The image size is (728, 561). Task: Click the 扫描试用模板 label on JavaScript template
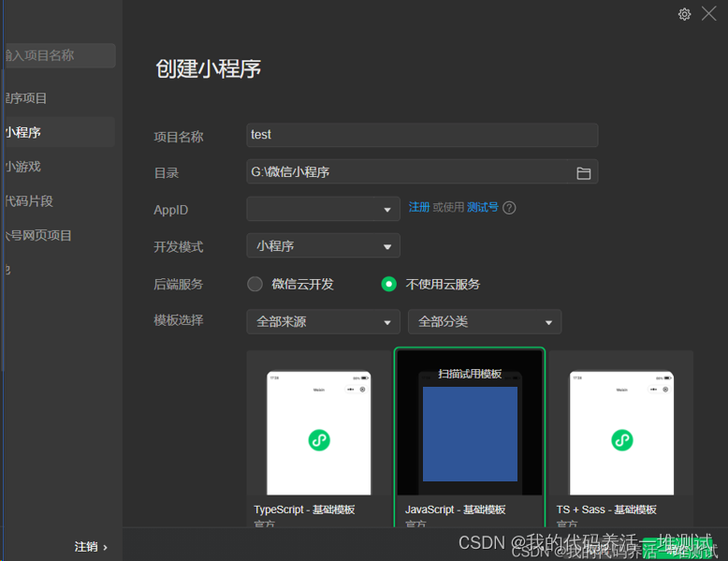pyautogui.click(x=470, y=374)
